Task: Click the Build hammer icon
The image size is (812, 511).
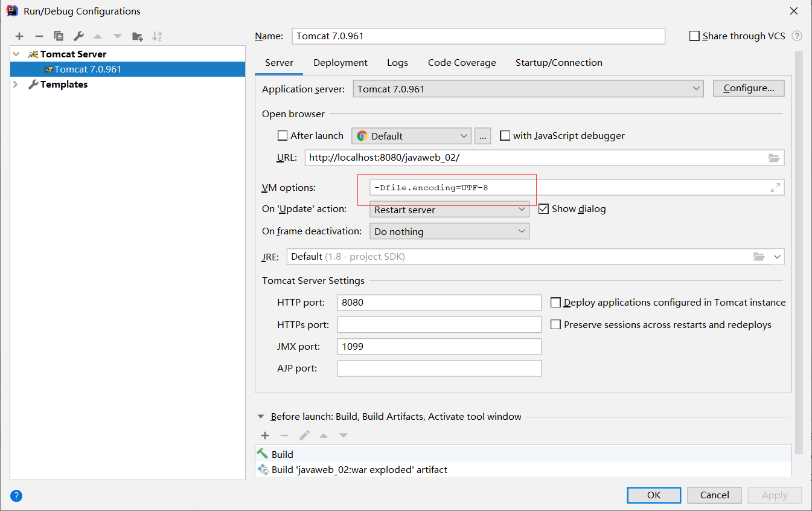Action: click(x=263, y=454)
